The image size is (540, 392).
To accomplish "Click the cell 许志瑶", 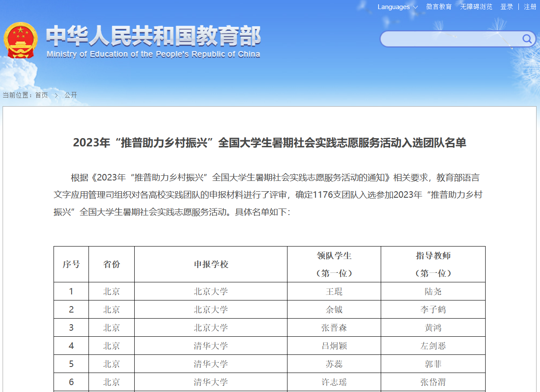I will [334, 382].
